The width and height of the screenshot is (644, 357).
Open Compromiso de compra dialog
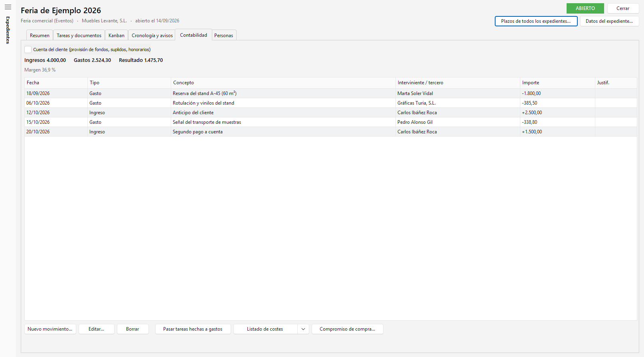347,329
